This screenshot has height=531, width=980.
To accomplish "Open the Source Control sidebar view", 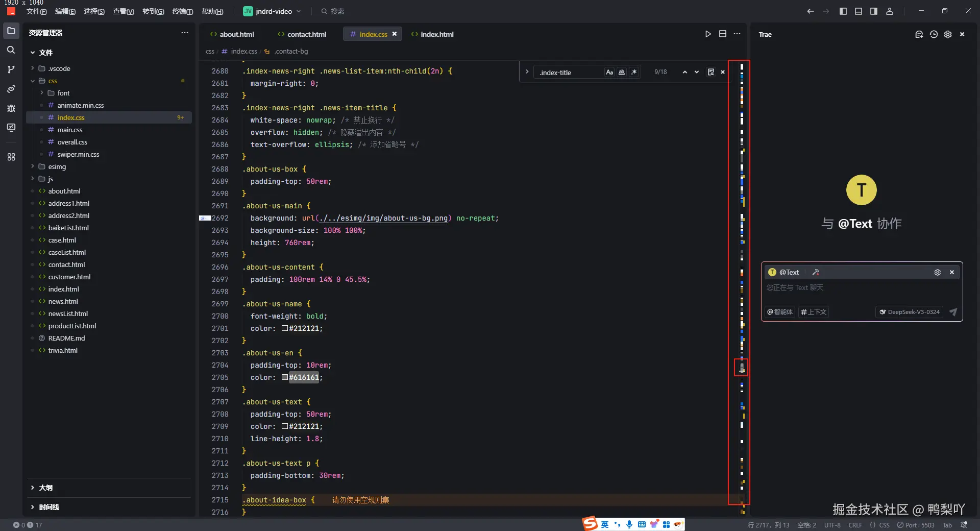I will coord(11,69).
